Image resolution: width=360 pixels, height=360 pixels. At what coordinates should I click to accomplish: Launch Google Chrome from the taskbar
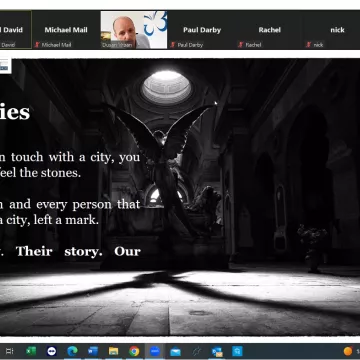click(134, 351)
